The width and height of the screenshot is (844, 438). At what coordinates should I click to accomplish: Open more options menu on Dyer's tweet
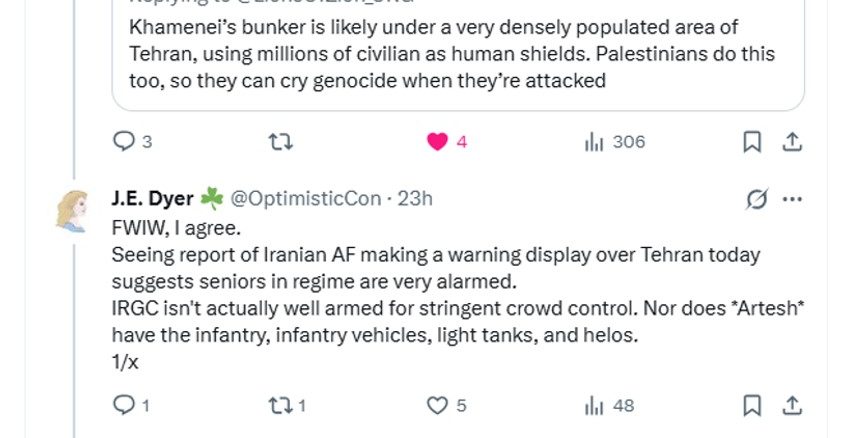tap(792, 199)
